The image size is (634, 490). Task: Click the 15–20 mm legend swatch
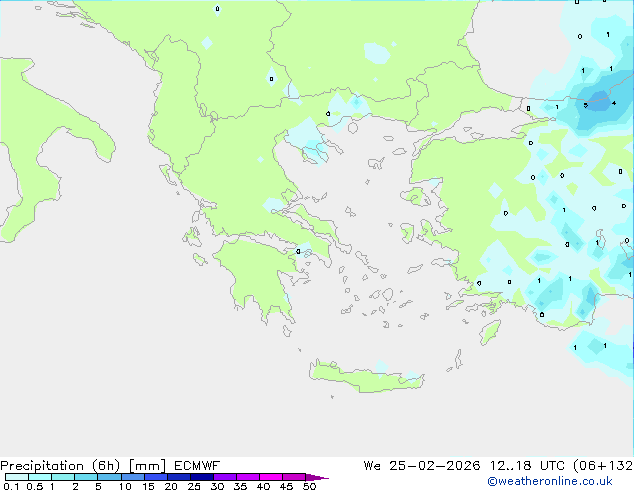[155, 477]
